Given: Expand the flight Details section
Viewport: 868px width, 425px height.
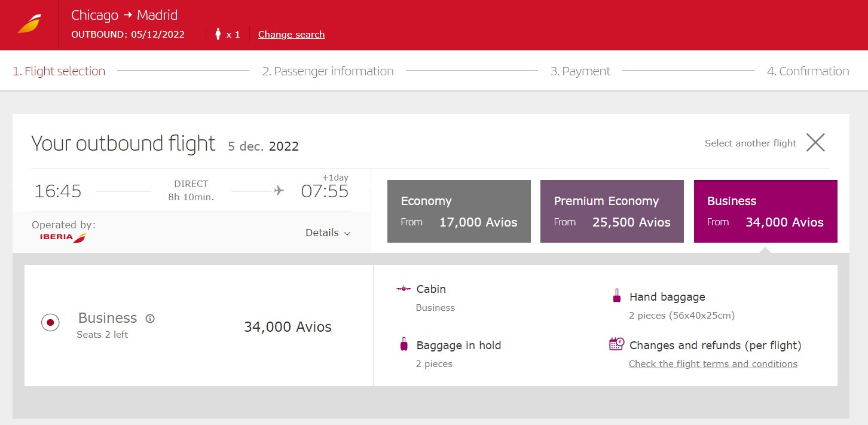Looking at the screenshot, I should coord(328,233).
